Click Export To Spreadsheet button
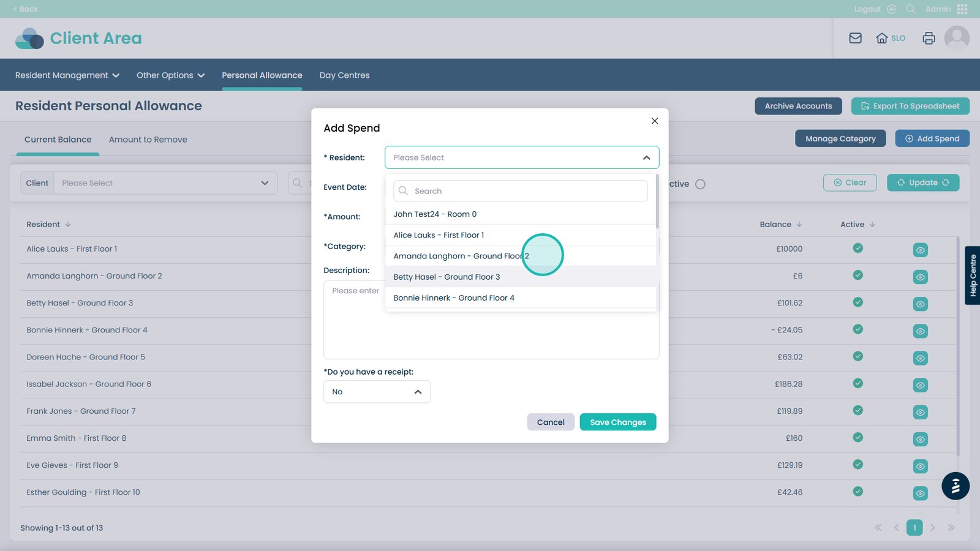Image resolution: width=980 pixels, height=551 pixels. pyautogui.click(x=910, y=106)
